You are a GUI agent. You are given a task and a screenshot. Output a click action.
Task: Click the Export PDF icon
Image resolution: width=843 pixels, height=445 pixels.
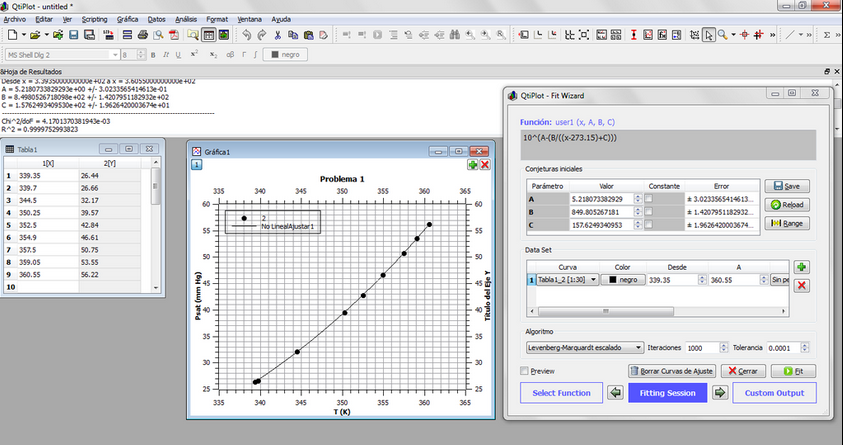pos(174,35)
